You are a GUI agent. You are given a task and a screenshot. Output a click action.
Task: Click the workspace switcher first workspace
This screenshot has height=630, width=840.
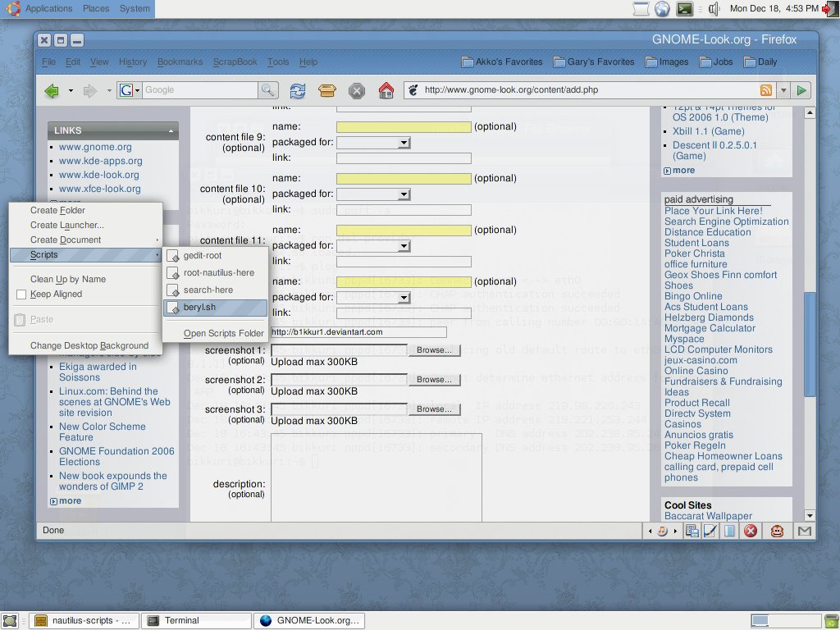760,620
